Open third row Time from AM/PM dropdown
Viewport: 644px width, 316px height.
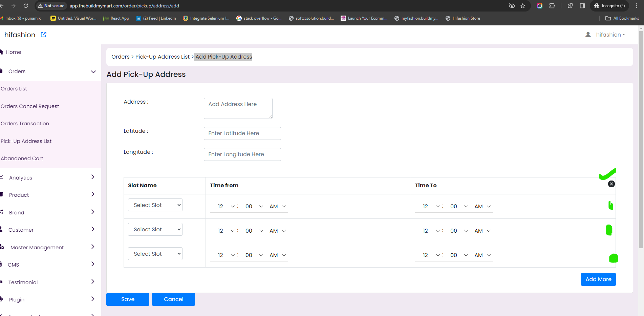278,255
